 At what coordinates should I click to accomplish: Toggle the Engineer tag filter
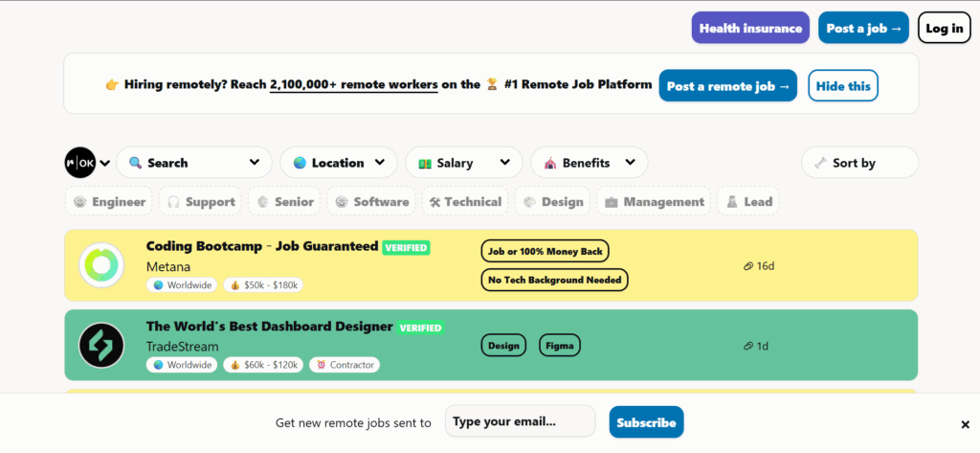coord(110,202)
